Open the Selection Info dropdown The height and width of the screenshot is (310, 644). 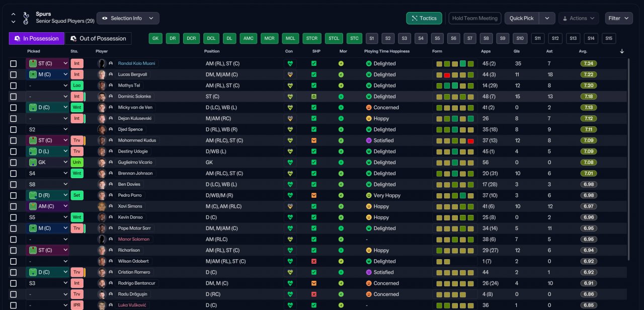pos(128,18)
